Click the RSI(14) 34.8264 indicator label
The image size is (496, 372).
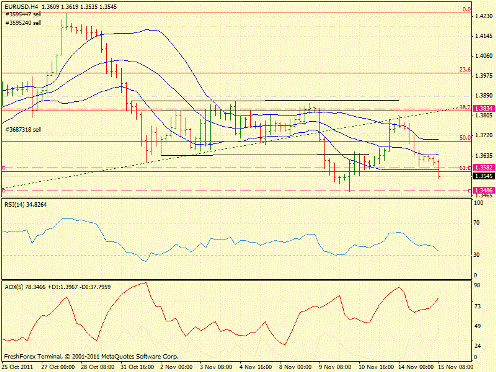[26, 205]
